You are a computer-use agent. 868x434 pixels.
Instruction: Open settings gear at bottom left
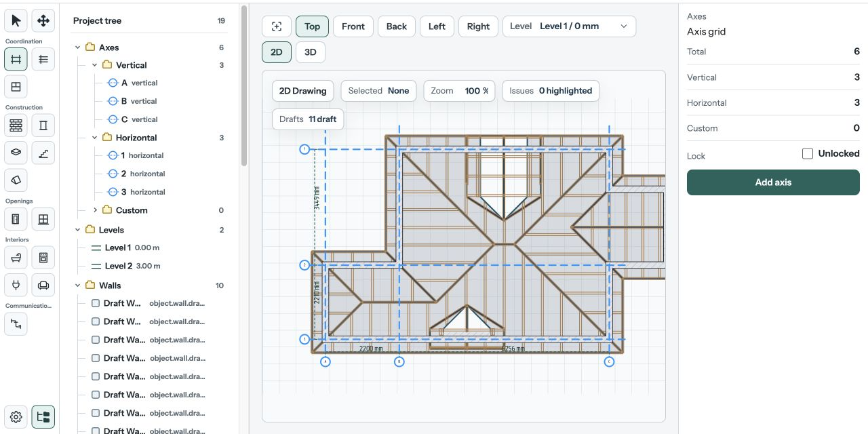tap(16, 417)
